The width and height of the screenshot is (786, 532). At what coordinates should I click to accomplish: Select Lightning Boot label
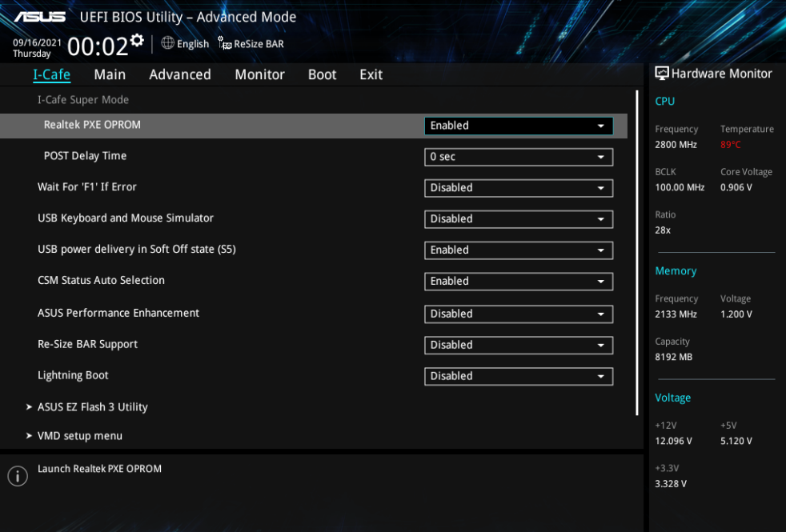[73, 375]
